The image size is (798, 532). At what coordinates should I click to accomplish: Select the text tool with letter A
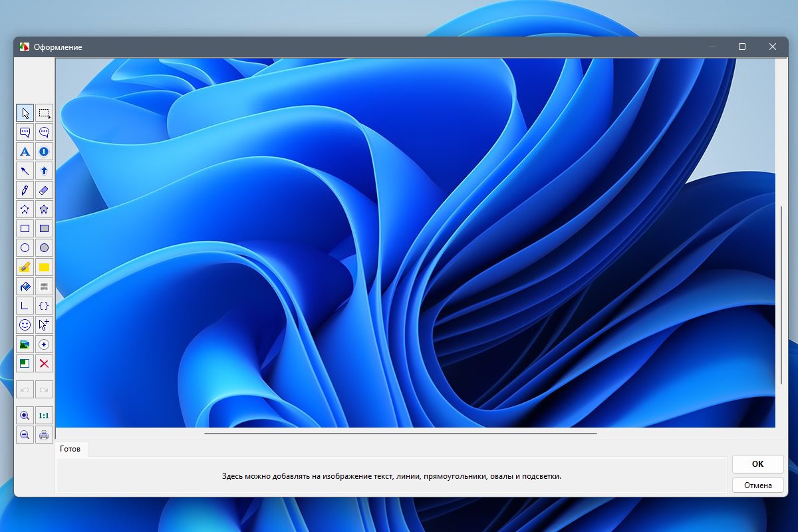coord(25,152)
